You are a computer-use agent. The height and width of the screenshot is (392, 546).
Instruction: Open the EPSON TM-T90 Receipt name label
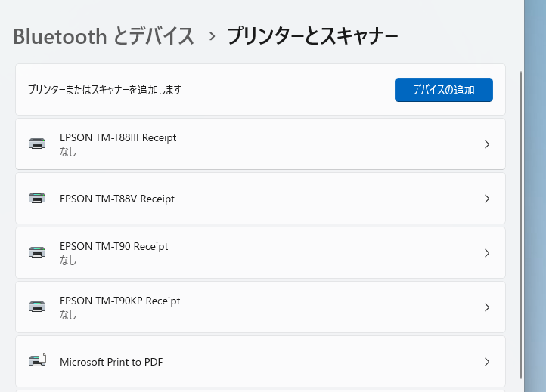[x=113, y=246]
